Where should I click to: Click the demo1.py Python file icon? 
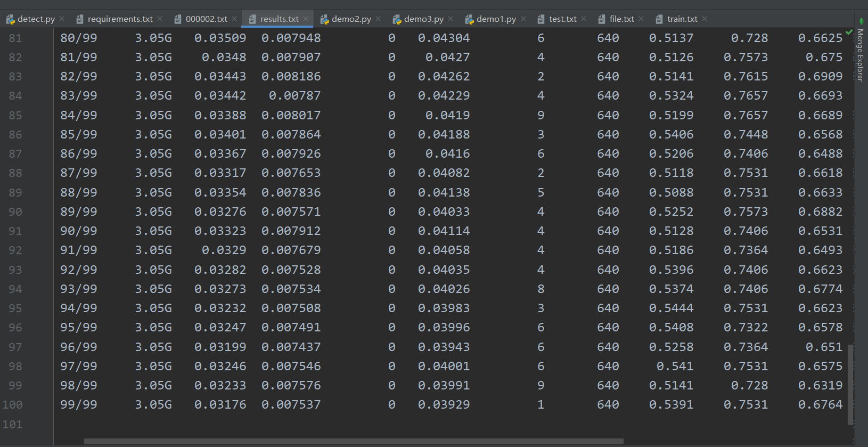(x=469, y=19)
